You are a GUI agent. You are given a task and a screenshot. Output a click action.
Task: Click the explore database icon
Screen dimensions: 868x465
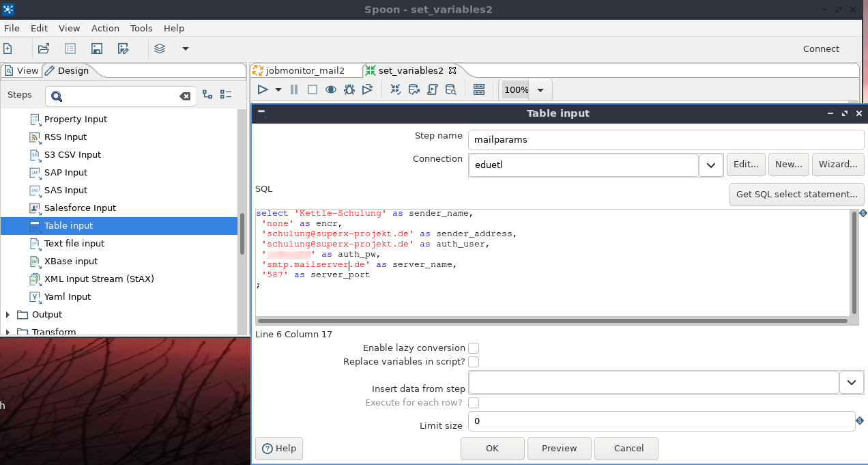(450, 89)
